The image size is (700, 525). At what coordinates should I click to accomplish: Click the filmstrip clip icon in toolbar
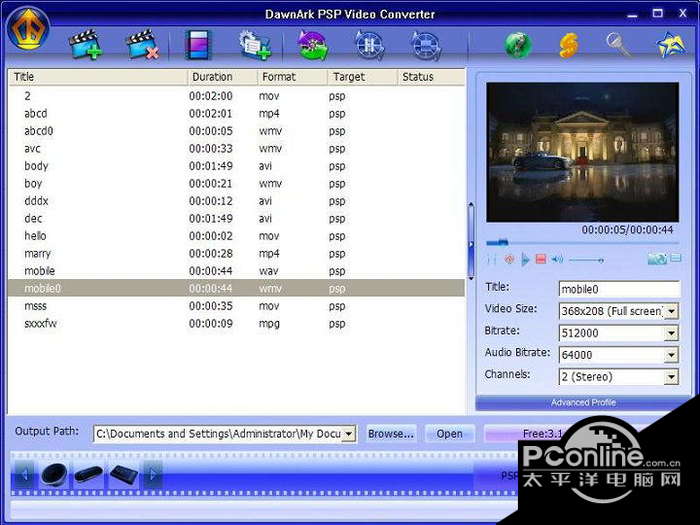pyautogui.click(x=199, y=45)
